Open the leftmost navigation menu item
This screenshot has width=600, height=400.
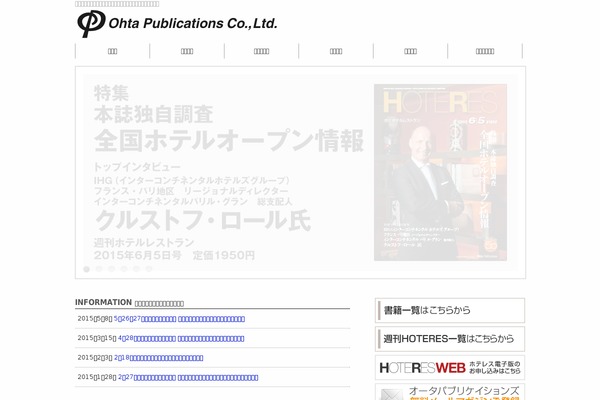click(x=112, y=51)
